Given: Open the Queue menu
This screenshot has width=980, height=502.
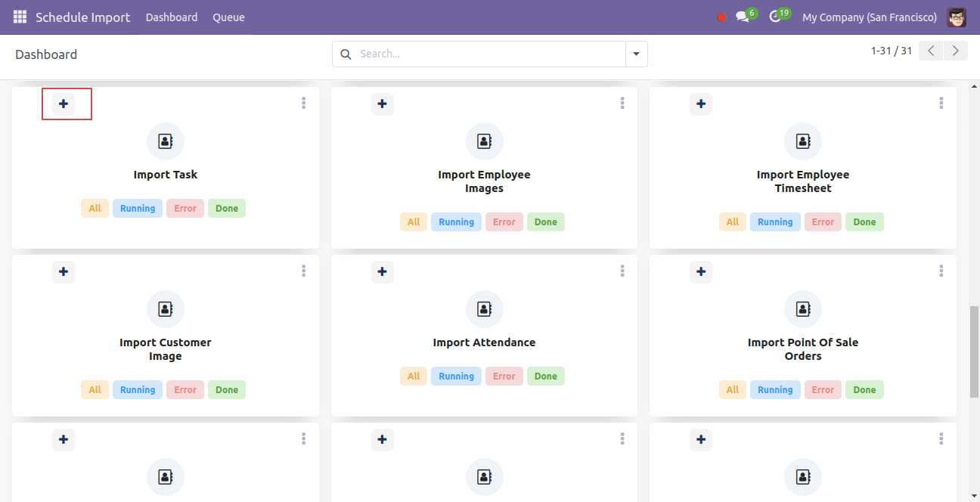Looking at the screenshot, I should [228, 17].
